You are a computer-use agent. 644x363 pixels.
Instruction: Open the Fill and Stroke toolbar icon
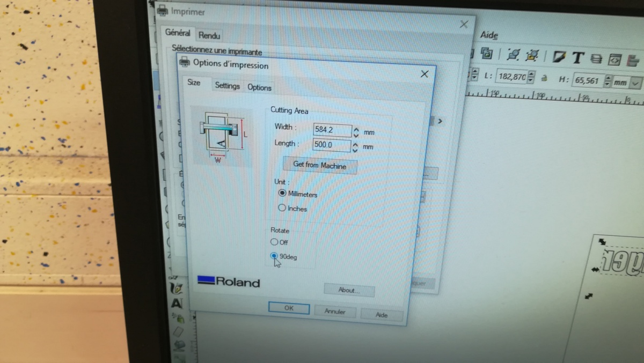(x=560, y=56)
